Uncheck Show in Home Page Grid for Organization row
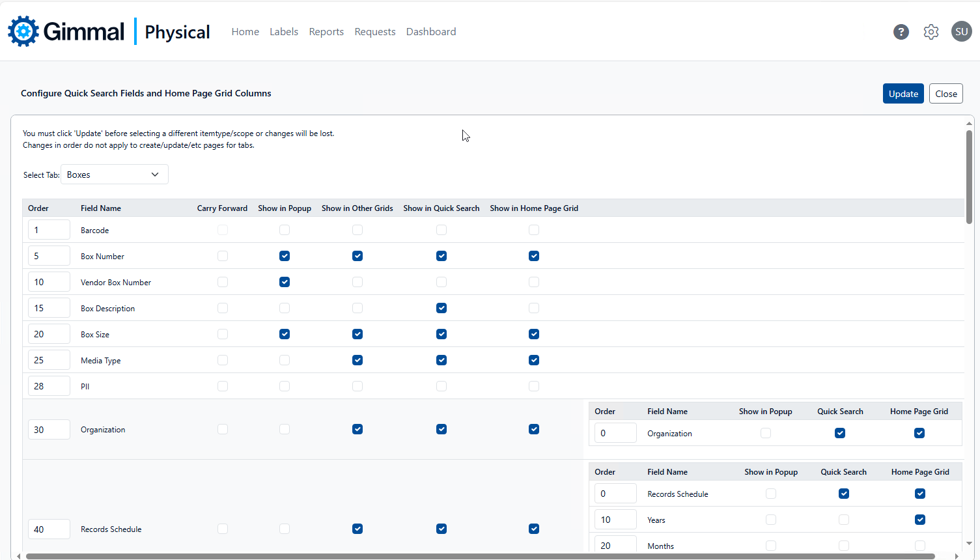 (x=534, y=429)
